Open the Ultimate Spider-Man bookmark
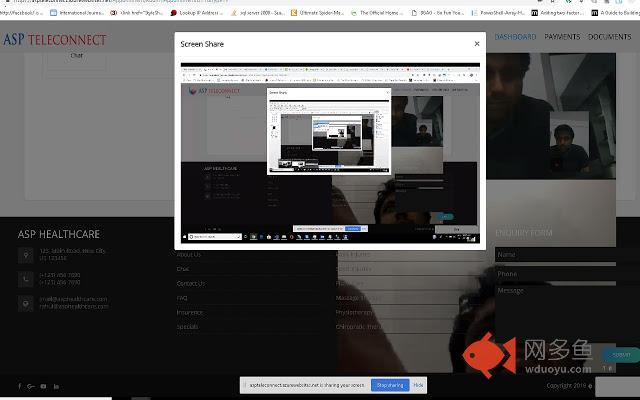 pyautogui.click(x=318, y=13)
